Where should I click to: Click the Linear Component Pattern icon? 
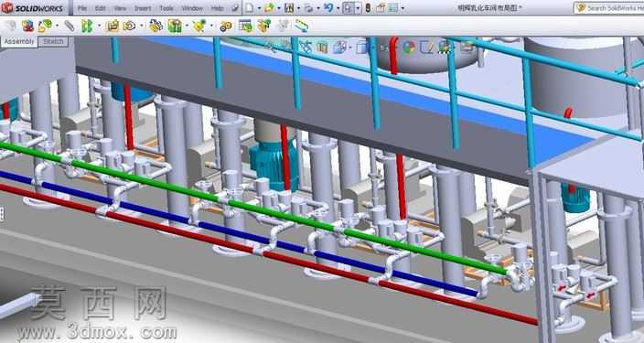tap(87, 27)
